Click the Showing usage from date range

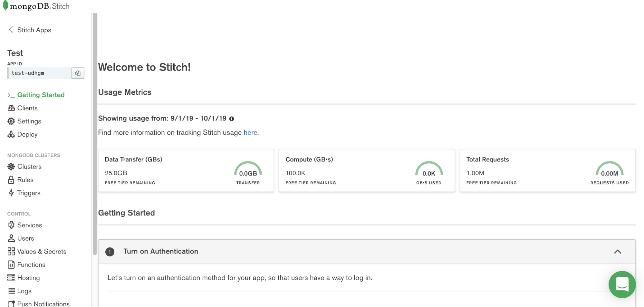(x=162, y=119)
